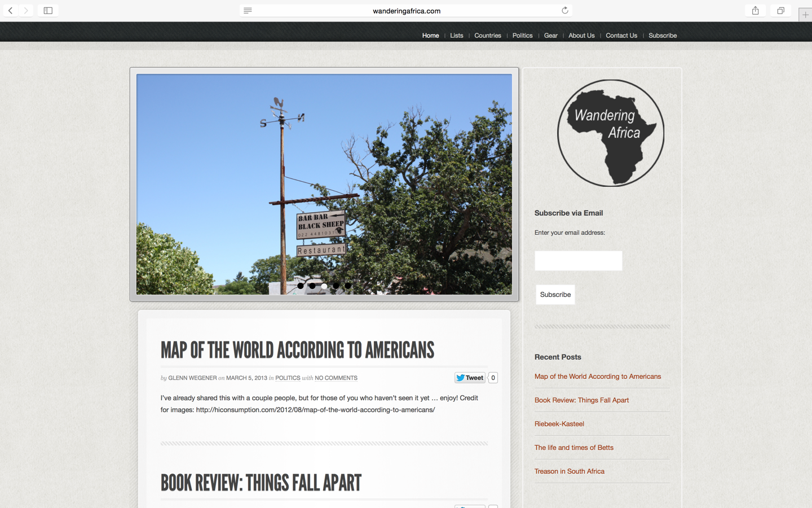This screenshot has height=508, width=812.
Task: Click the Wandering Africa logo
Action: click(x=610, y=133)
